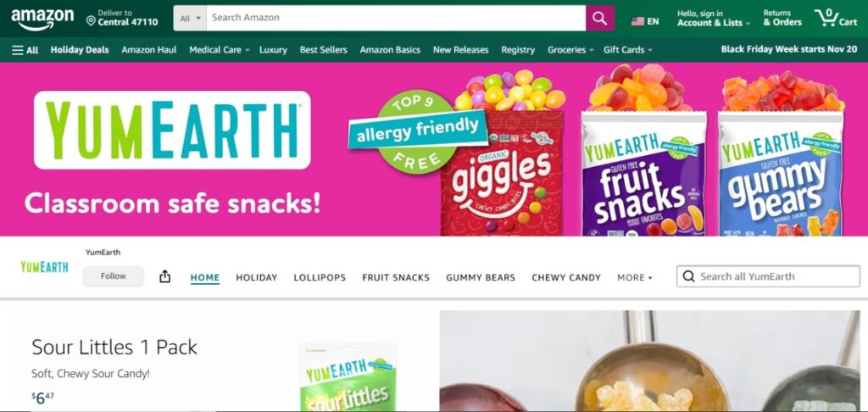Open Returns & Orders link

[782, 18]
